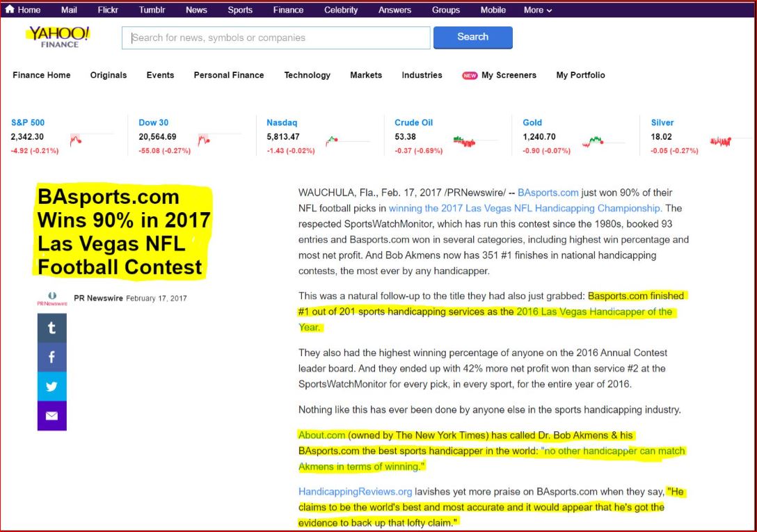The width and height of the screenshot is (757, 532).
Task: Share article via email envelope icon
Action: [x=52, y=416]
